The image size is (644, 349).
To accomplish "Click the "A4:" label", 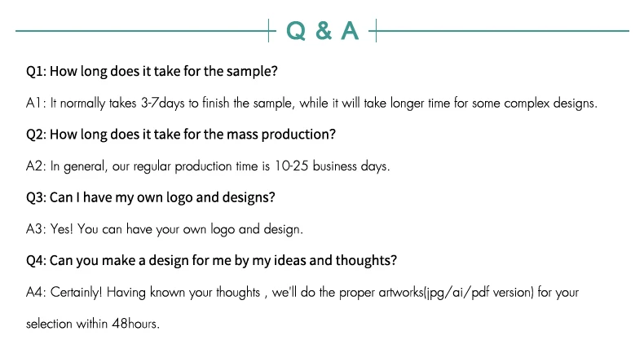I will pos(37,292).
